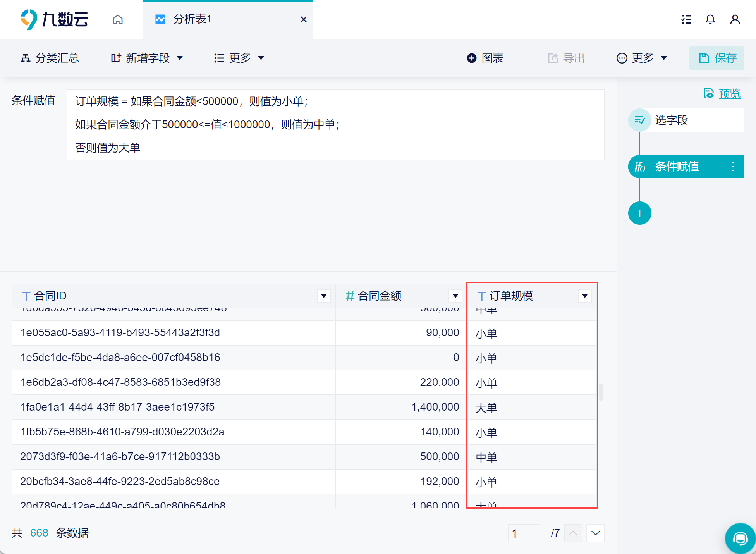This screenshot has height=554, width=756.
Task: Open the 合同ID column filter dropdown
Action: 323,296
